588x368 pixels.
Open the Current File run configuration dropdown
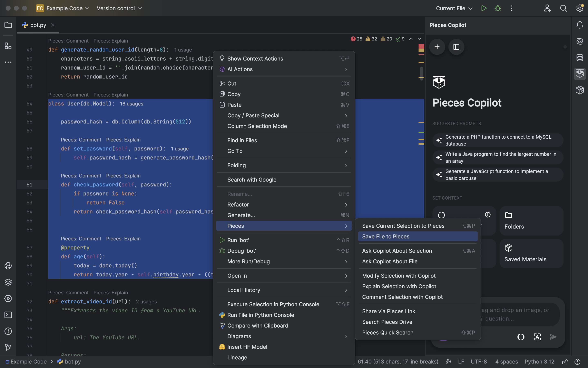[x=454, y=8]
